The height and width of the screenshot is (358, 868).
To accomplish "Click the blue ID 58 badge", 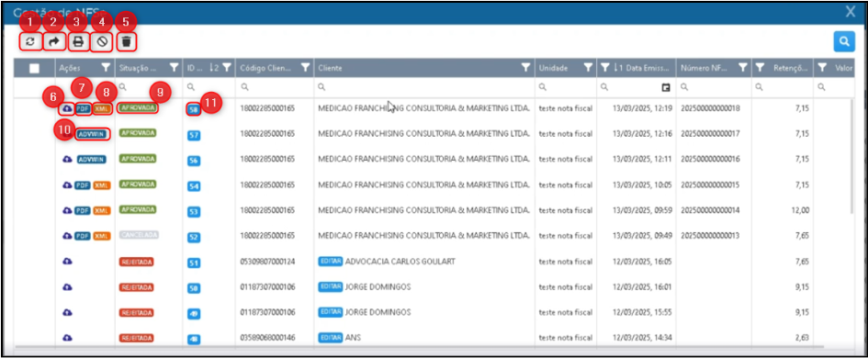I will click(x=194, y=109).
